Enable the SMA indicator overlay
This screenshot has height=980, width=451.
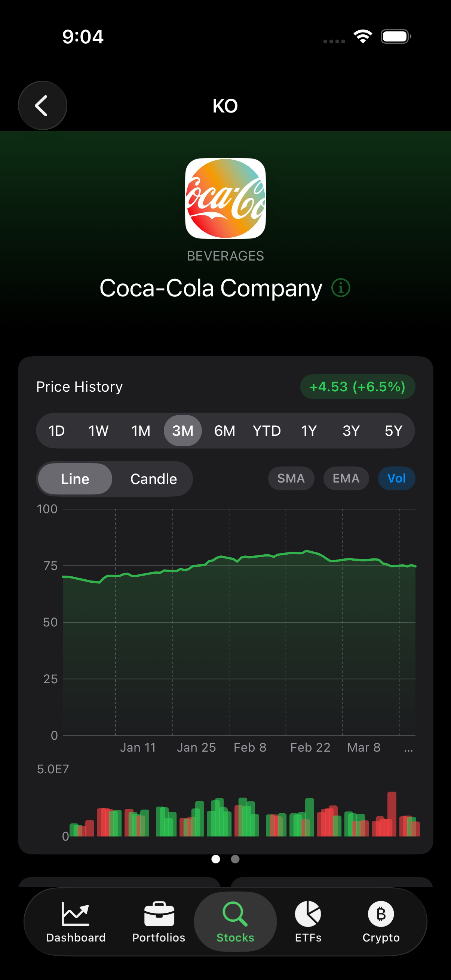pos(291,478)
